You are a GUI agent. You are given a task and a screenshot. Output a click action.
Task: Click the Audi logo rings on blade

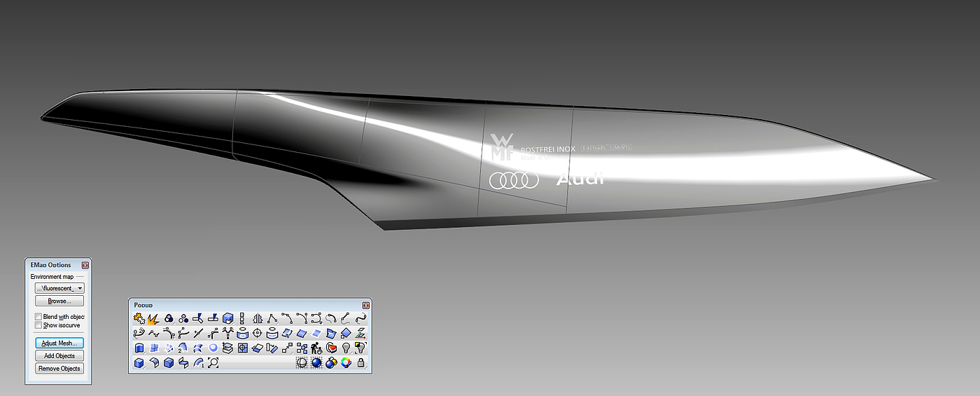514,181
